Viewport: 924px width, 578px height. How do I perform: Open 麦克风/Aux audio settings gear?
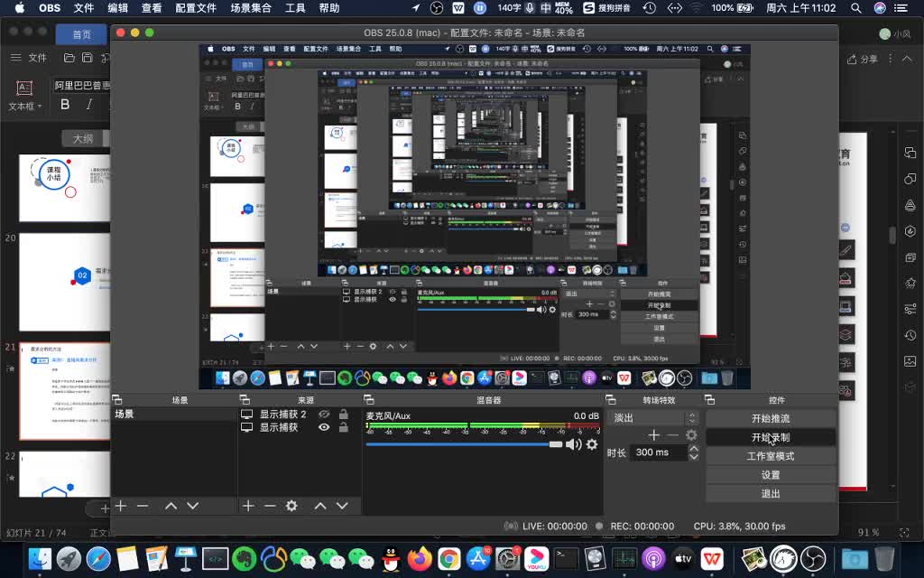pyautogui.click(x=592, y=444)
